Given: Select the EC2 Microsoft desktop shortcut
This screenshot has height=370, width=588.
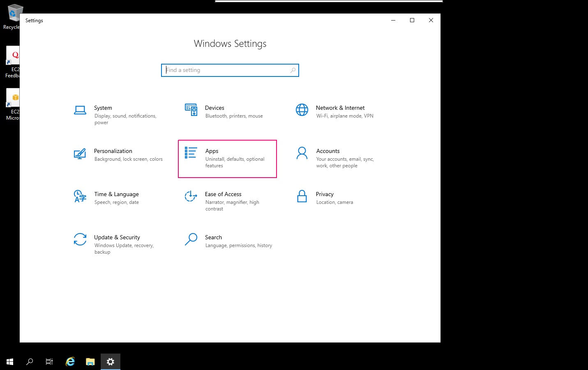Looking at the screenshot, I should coord(12,104).
